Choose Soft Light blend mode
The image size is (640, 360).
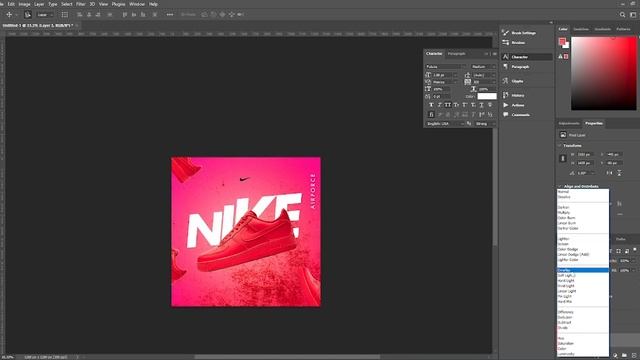click(583, 276)
